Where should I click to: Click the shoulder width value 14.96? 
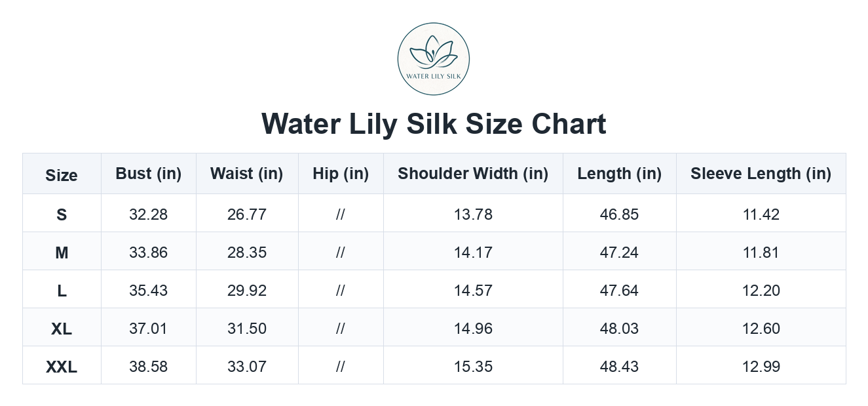coord(473,329)
